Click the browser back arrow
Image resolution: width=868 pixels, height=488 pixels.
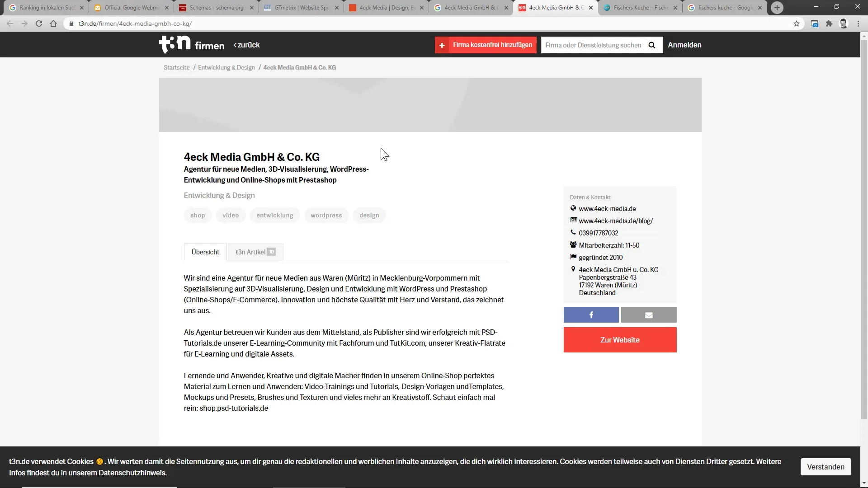[10, 23]
